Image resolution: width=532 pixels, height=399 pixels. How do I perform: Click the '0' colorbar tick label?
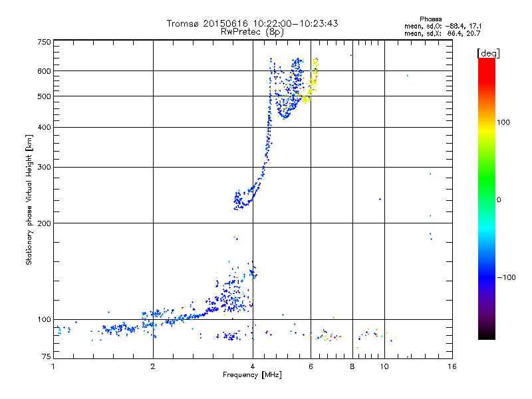[x=498, y=200]
